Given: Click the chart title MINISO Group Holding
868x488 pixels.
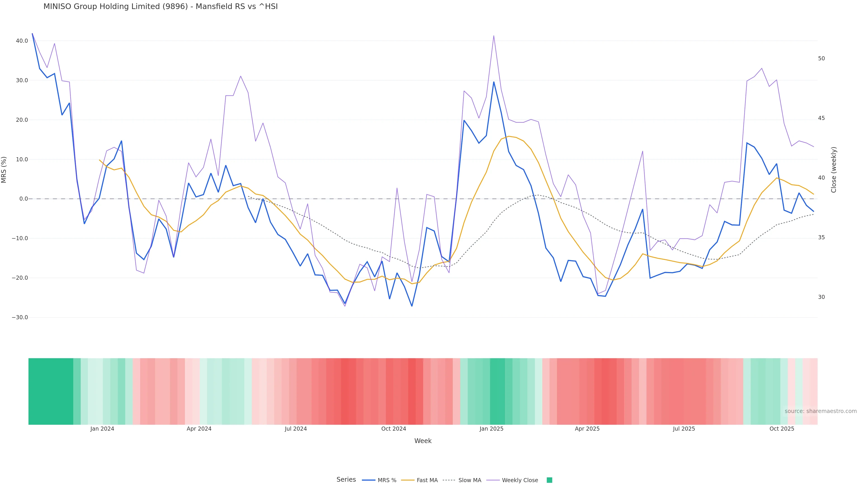Looking at the screenshot, I should [160, 7].
